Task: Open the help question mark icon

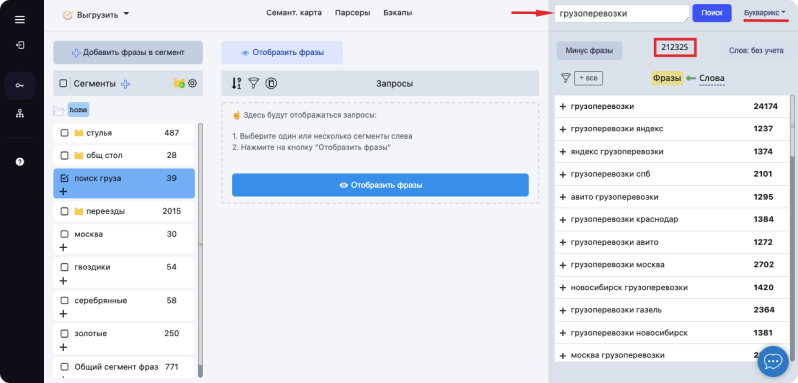Action: [20, 162]
